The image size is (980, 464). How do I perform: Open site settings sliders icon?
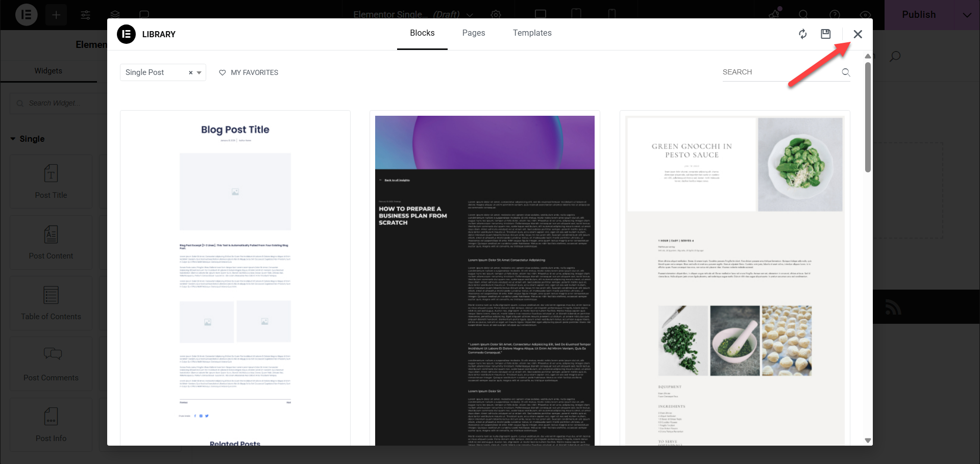(86, 15)
